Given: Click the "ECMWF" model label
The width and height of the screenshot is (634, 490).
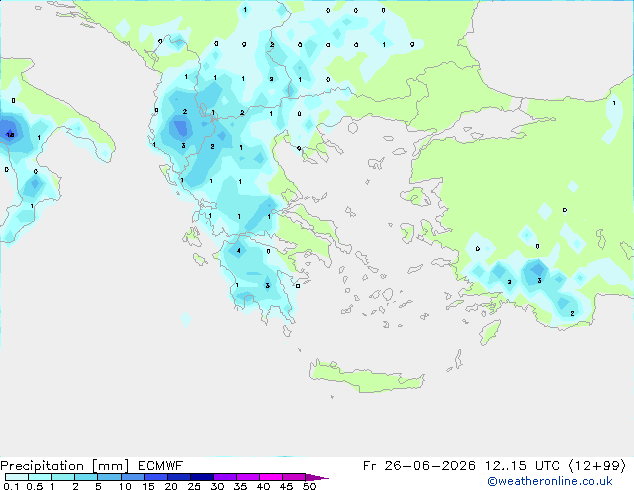Looking at the screenshot, I should click(x=161, y=466).
